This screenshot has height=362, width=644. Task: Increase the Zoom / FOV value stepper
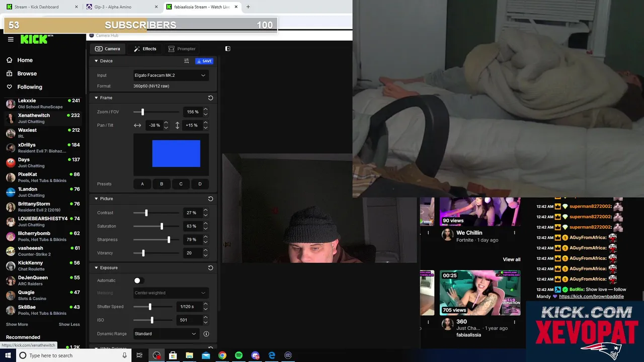(205, 110)
